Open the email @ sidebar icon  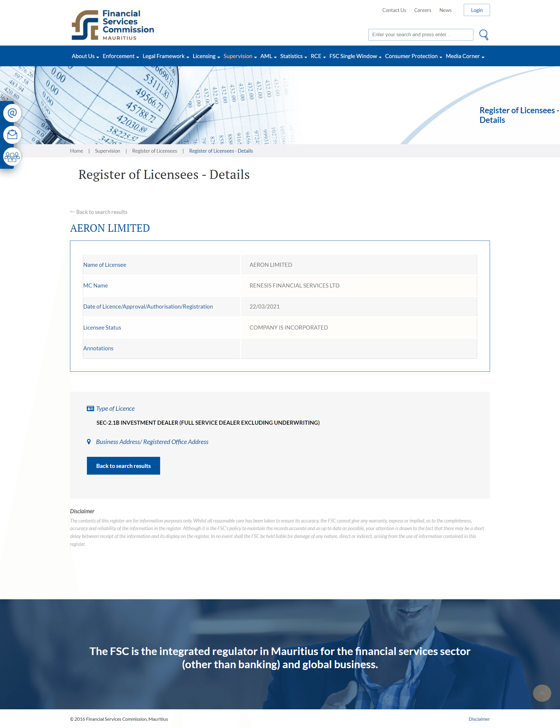pyautogui.click(x=12, y=113)
